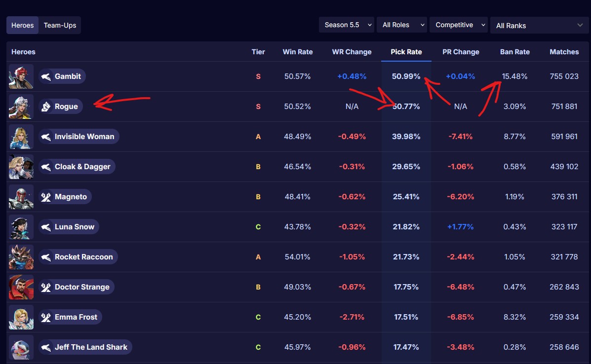Expand the All Ranks dropdown
The height and width of the screenshot is (364, 591).
point(539,25)
